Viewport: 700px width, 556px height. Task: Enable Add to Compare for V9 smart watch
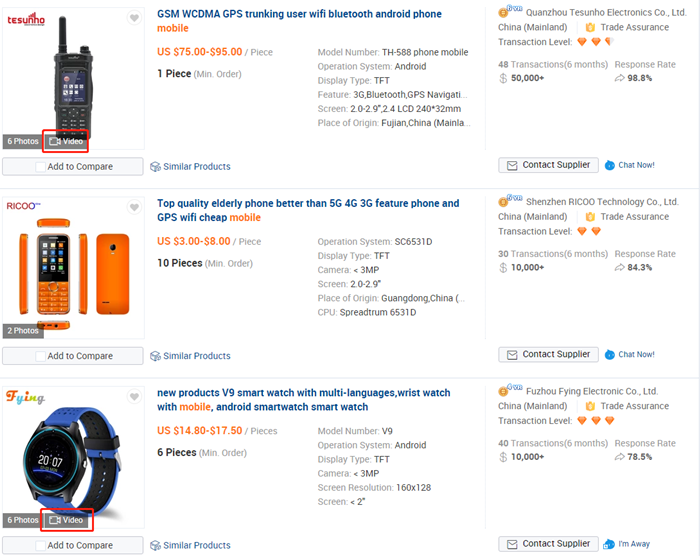(x=41, y=546)
